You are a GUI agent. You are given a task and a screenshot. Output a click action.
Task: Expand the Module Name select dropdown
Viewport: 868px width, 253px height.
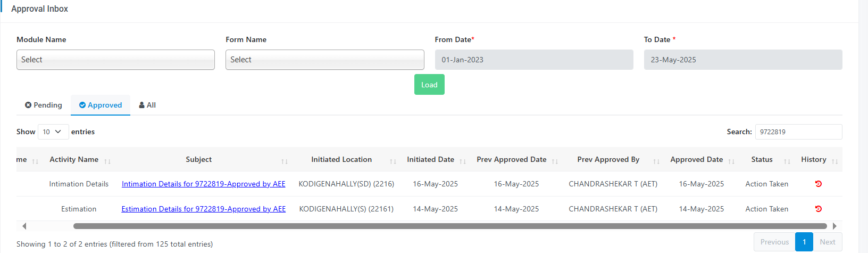(x=115, y=60)
